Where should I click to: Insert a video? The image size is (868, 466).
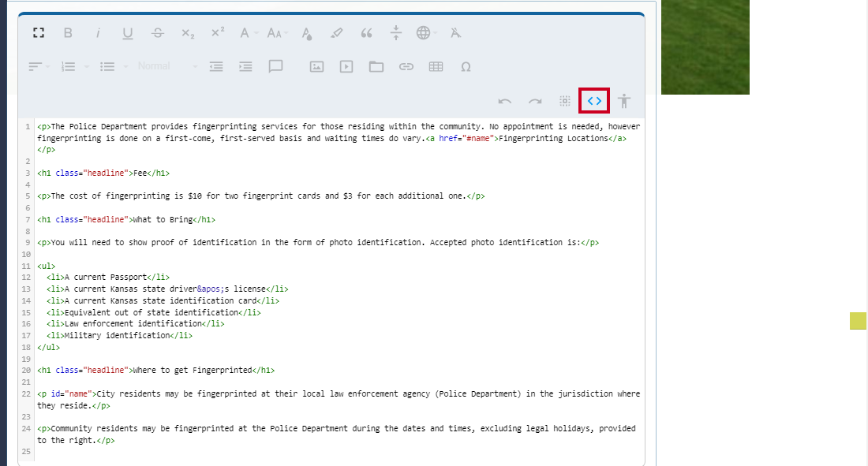pos(346,67)
